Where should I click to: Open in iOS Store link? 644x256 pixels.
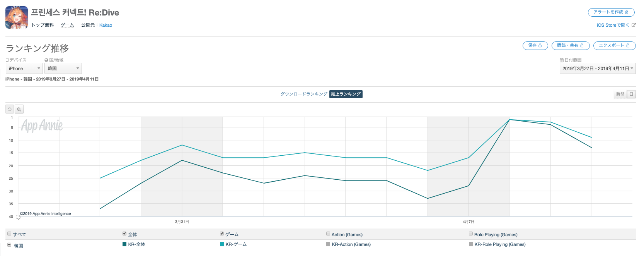tap(613, 25)
